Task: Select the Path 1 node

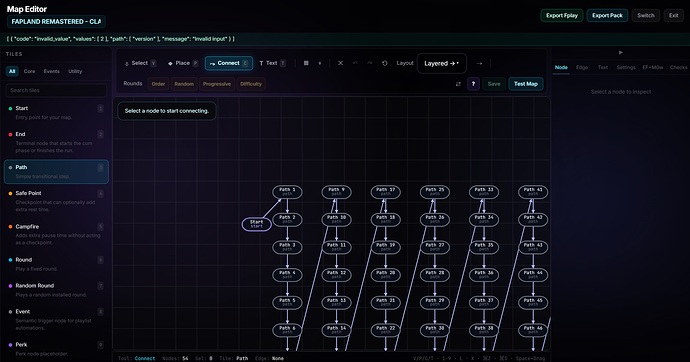Action: tap(287, 192)
